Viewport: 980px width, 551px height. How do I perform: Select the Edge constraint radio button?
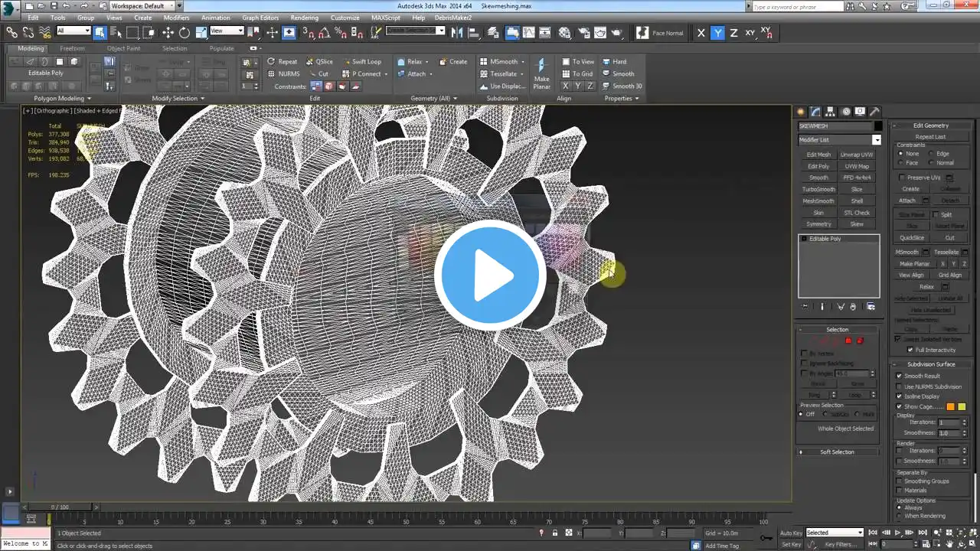point(931,154)
